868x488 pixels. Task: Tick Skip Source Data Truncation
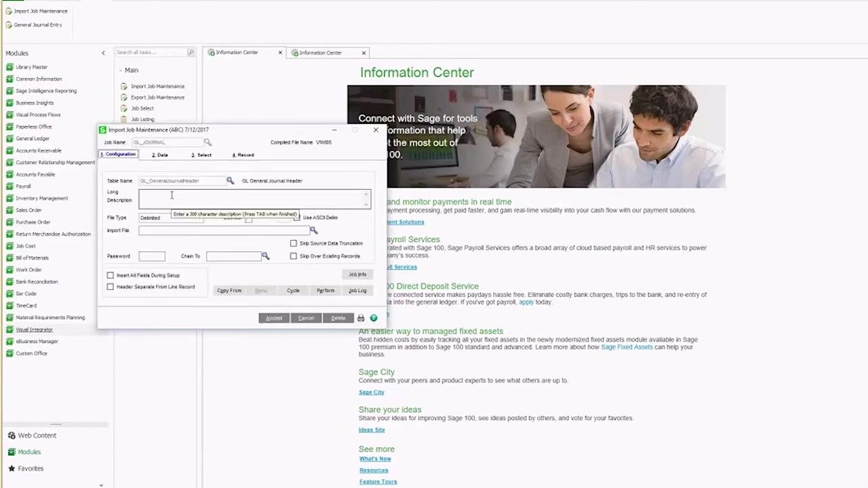tap(294, 243)
